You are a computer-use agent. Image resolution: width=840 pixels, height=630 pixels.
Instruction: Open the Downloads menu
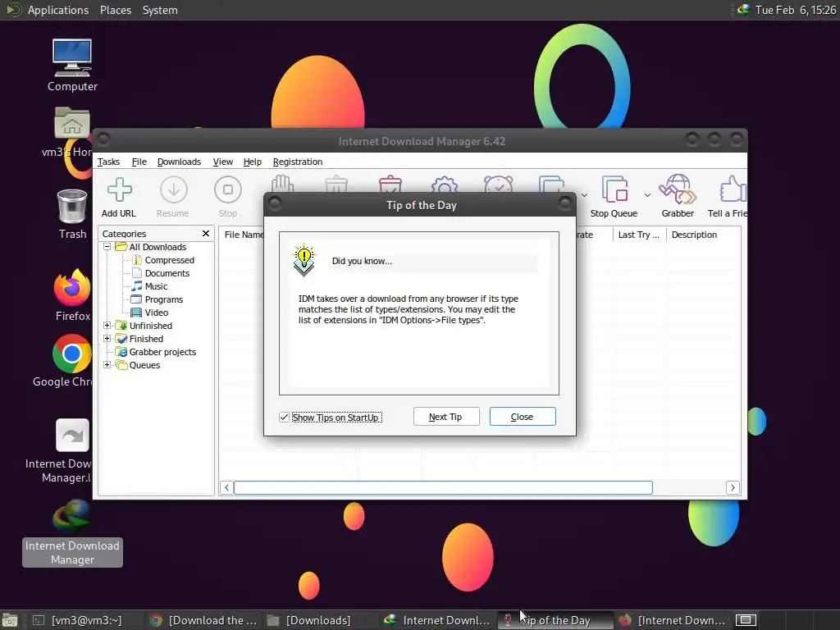click(179, 162)
